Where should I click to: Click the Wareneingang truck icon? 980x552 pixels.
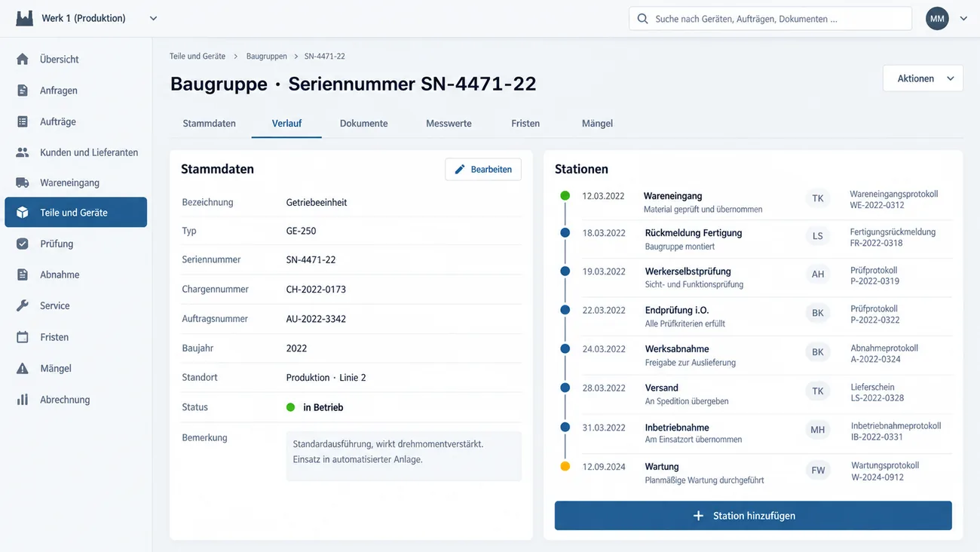[x=23, y=182]
